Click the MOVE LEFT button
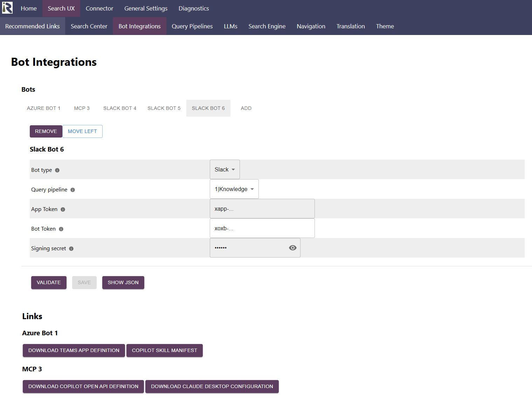Image resolution: width=532 pixels, height=407 pixels. [82, 131]
